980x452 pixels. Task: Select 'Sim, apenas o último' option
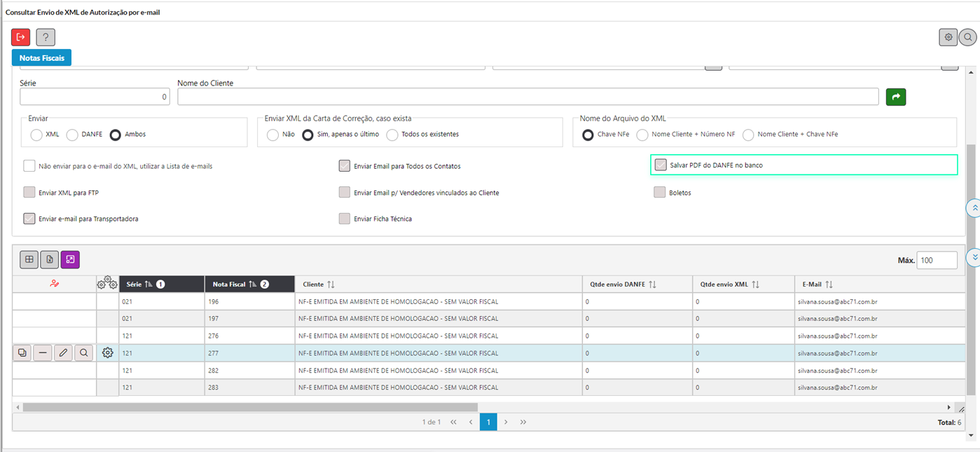click(x=308, y=135)
